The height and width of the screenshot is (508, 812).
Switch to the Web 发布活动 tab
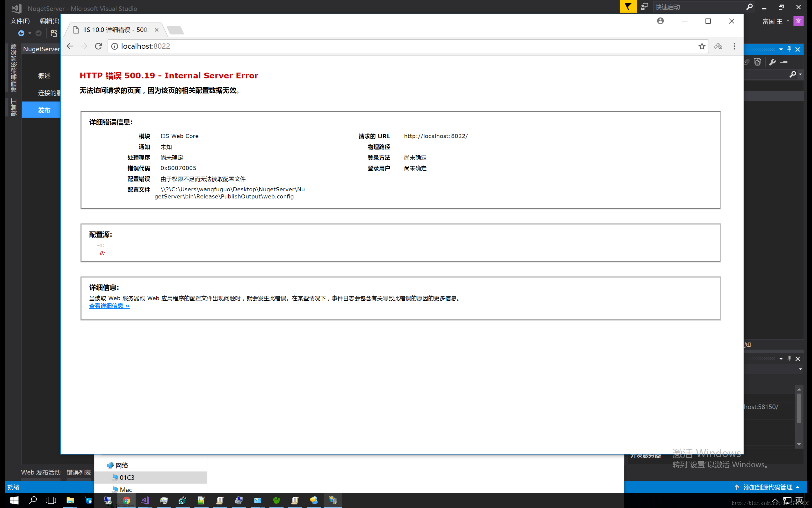click(41, 472)
